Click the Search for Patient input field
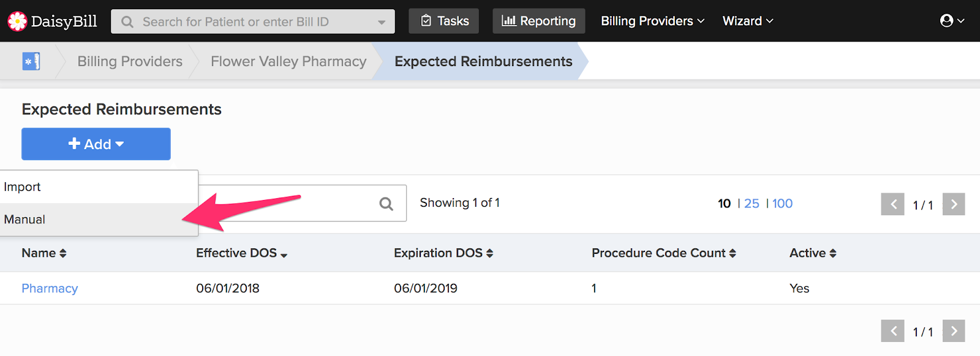The image size is (980, 356). (253, 21)
